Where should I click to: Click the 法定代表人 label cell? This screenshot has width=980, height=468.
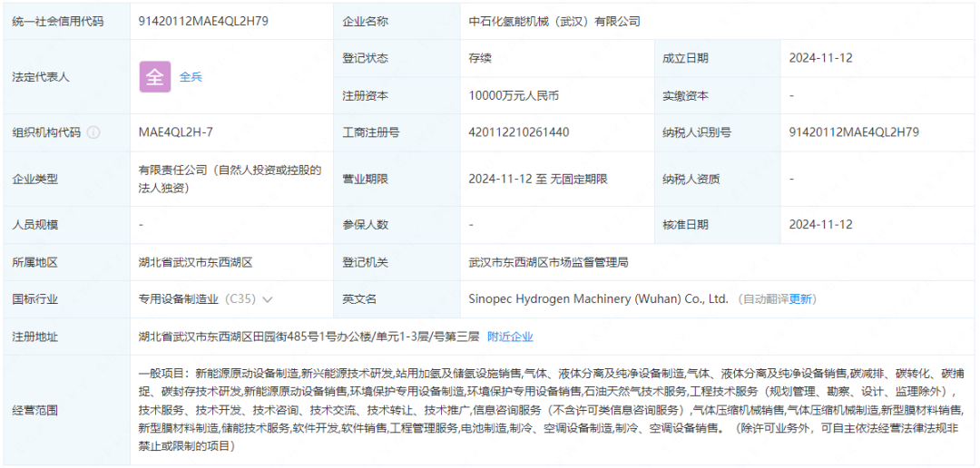[x=67, y=77]
